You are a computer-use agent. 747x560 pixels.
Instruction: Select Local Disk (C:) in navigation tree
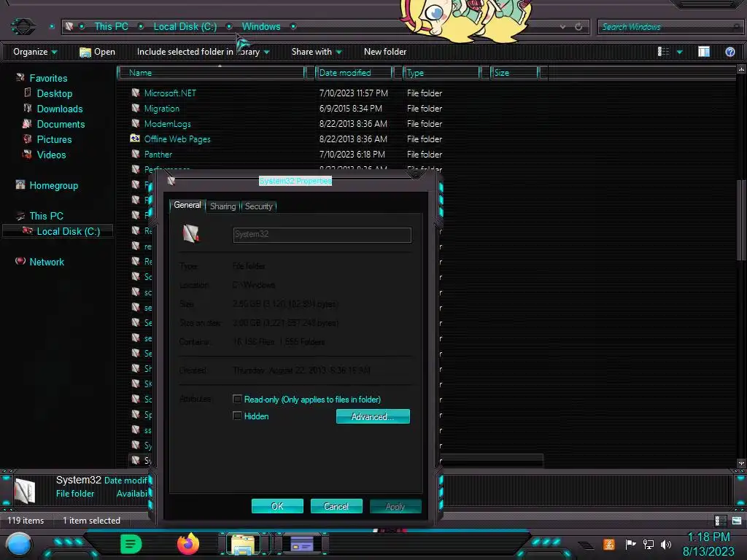[58, 231]
